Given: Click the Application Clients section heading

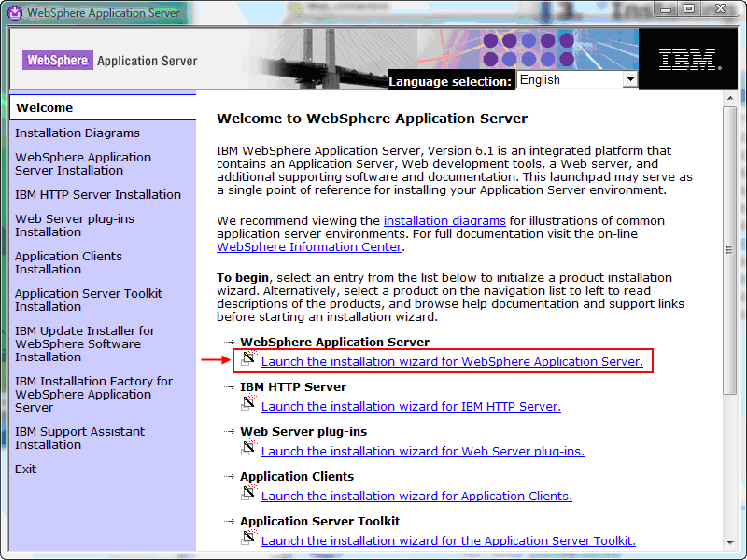Looking at the screenshot, I should pos(297,477).
